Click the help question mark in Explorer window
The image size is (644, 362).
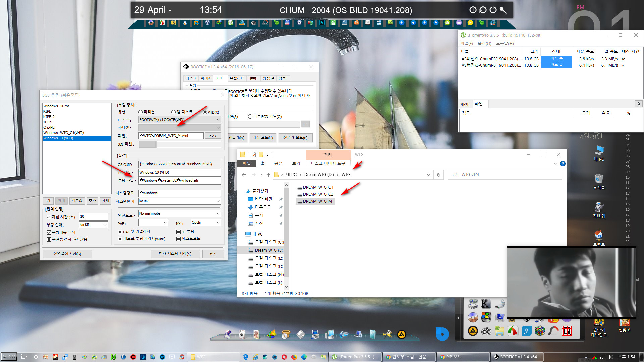click(562, 164)
